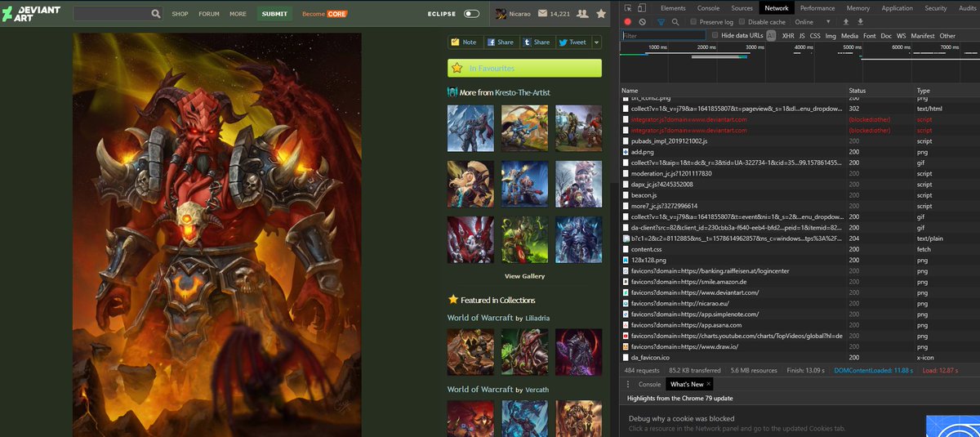Switch to the Sources tab
980x437 pixels.
pos(742,8)
